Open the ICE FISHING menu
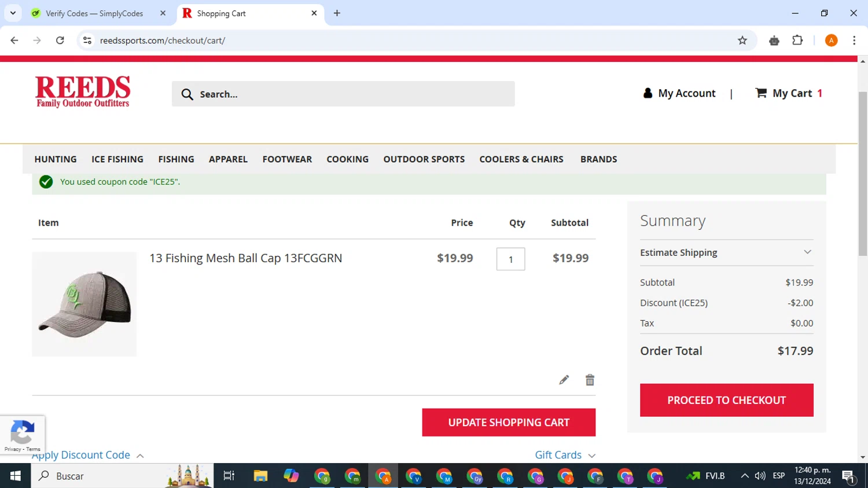Screen dimensions: 868x488 (117, 159)
